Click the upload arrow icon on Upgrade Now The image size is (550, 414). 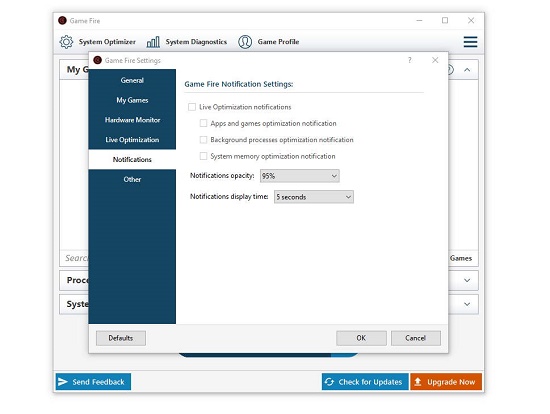(x=417, y=382)
